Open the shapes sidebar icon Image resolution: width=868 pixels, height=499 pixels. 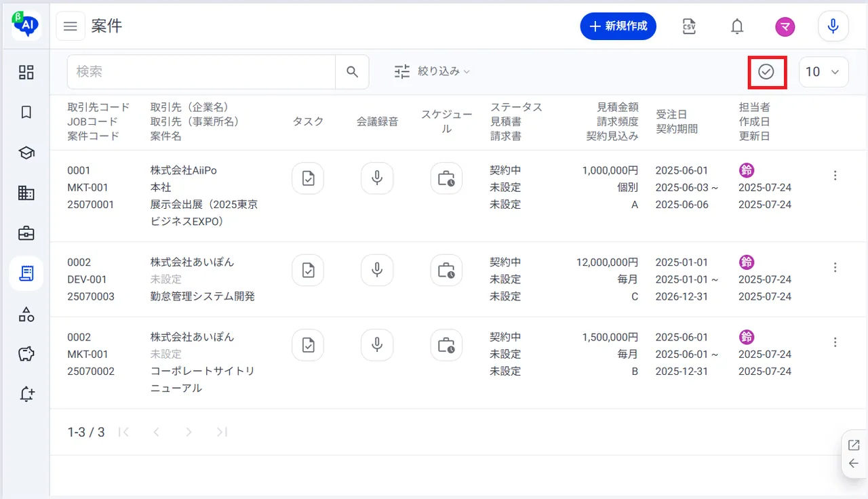(26, 314)
